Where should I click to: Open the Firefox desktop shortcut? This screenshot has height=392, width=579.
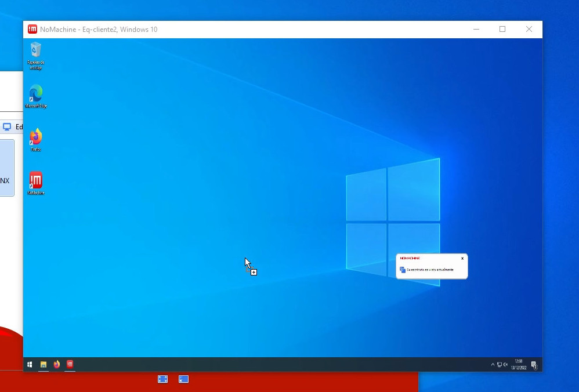pyautogui.click(x=35, y=137)
